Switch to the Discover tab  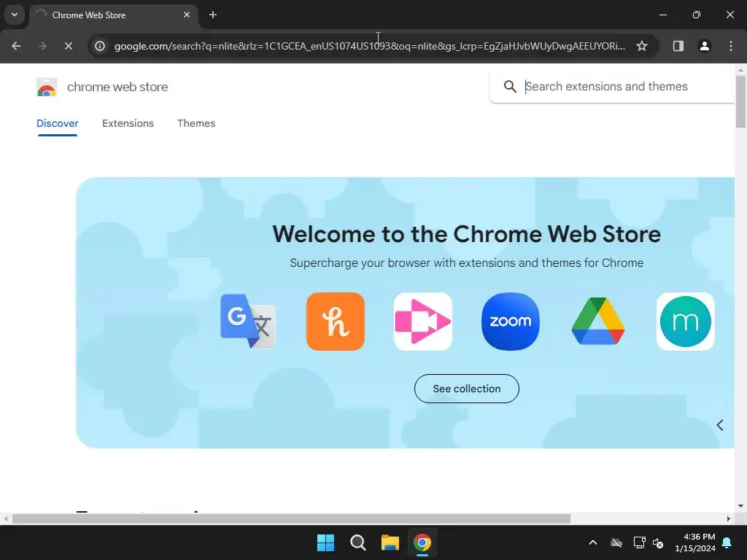pyautogui.click(x=57, y=124)
